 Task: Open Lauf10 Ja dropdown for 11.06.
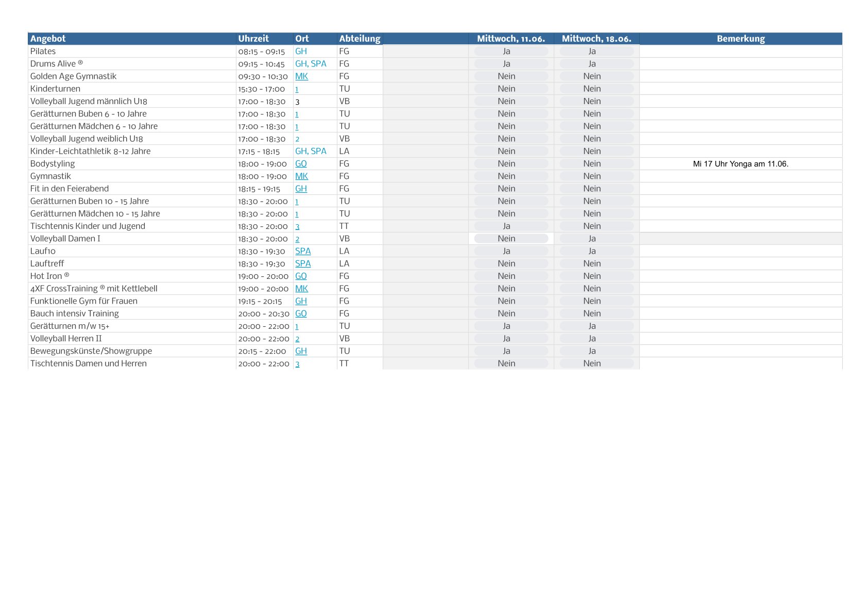pyautogui.click(x=511, y=251)
